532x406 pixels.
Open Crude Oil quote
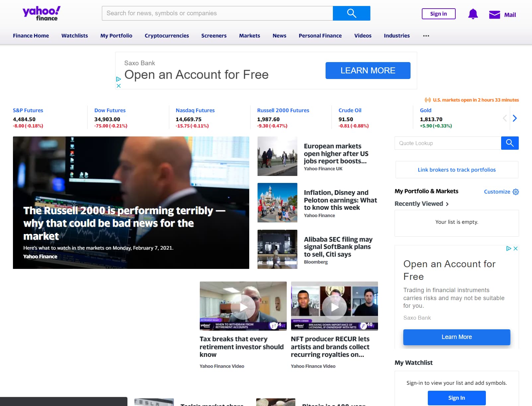pyautogui.click(x=350, y=110)
